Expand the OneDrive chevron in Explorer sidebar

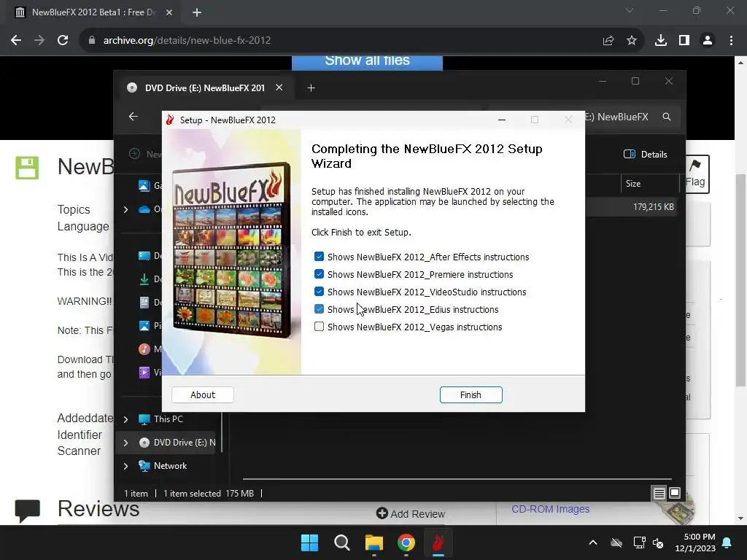pyautogui.click(x=125, y=209)
